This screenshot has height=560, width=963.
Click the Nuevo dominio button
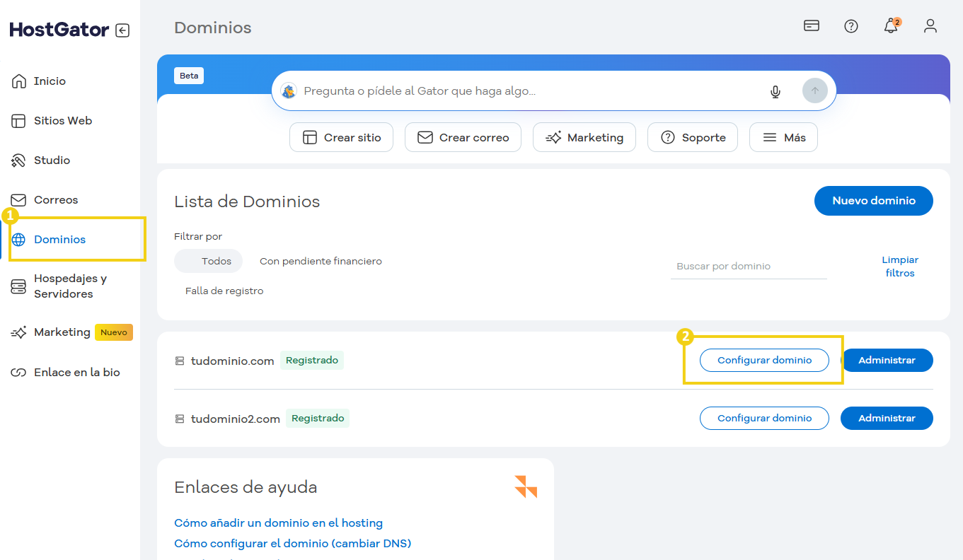pos(873,201)
